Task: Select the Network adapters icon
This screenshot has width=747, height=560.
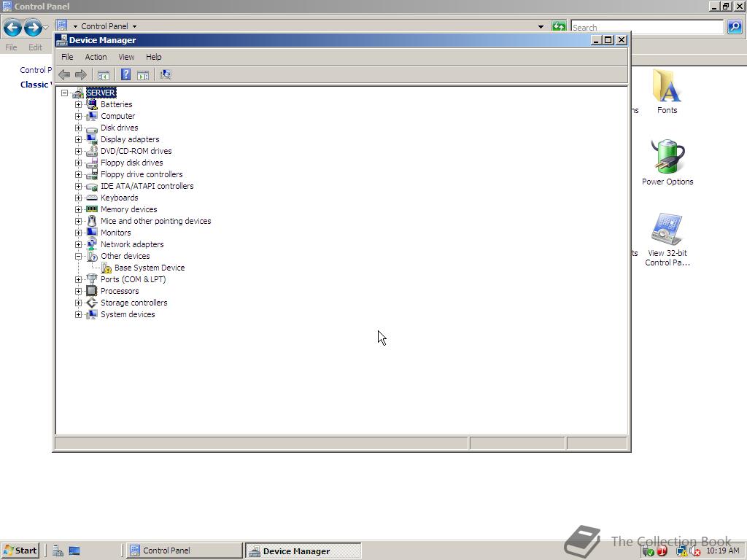Action: [92, 244]
